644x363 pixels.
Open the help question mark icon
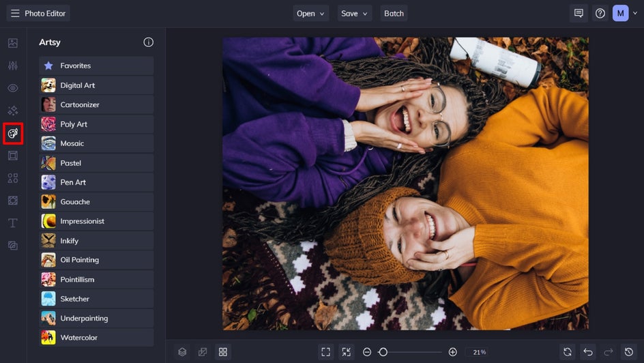600,13
